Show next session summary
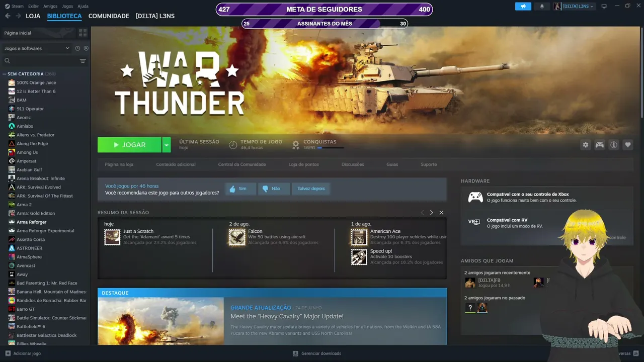 [431, 213]
